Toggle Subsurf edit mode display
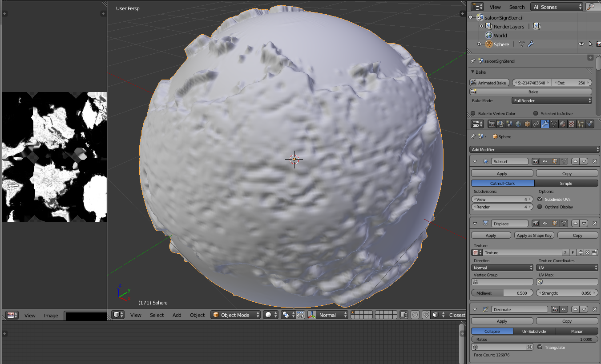 click(554, 161)
